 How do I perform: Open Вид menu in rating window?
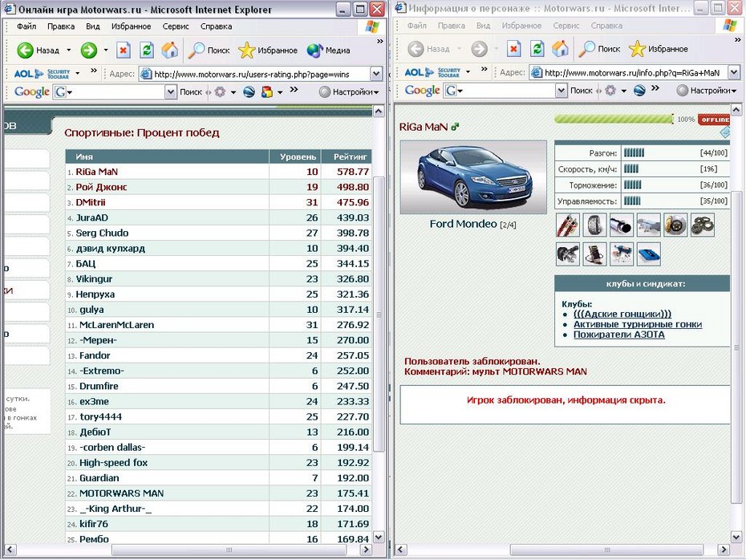[x=93, y=26]
